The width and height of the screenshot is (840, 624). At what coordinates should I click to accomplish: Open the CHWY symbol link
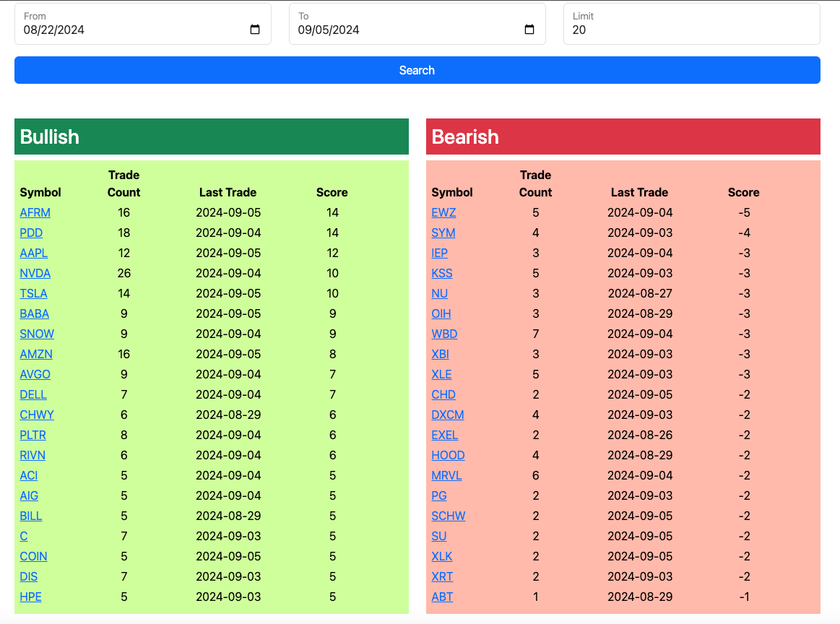click(x=37, y=415)
